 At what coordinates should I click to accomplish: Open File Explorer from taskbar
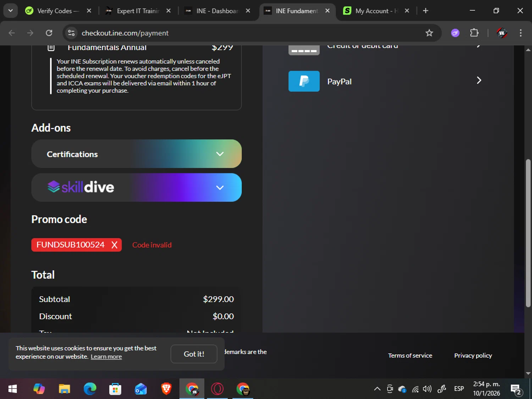(x=64, y=389)
